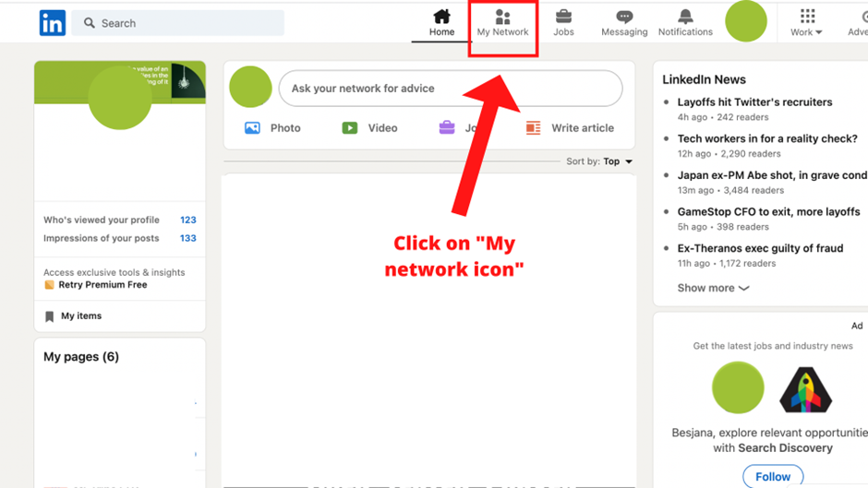The height and width of the screenshot is (488, 868).
Task: Add a Photo to a post
Action: point(272,128)
